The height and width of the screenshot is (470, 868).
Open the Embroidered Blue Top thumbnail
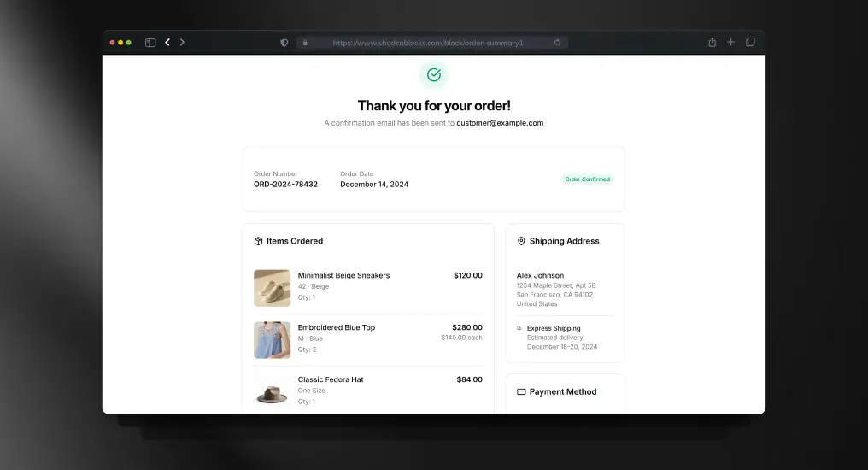point(272,340)
